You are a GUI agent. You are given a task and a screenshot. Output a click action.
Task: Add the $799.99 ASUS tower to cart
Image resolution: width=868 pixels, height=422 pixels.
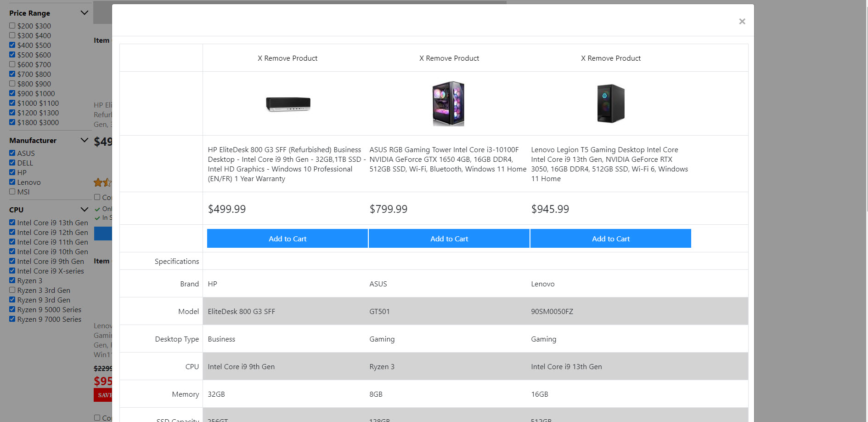tap(449, 239)
